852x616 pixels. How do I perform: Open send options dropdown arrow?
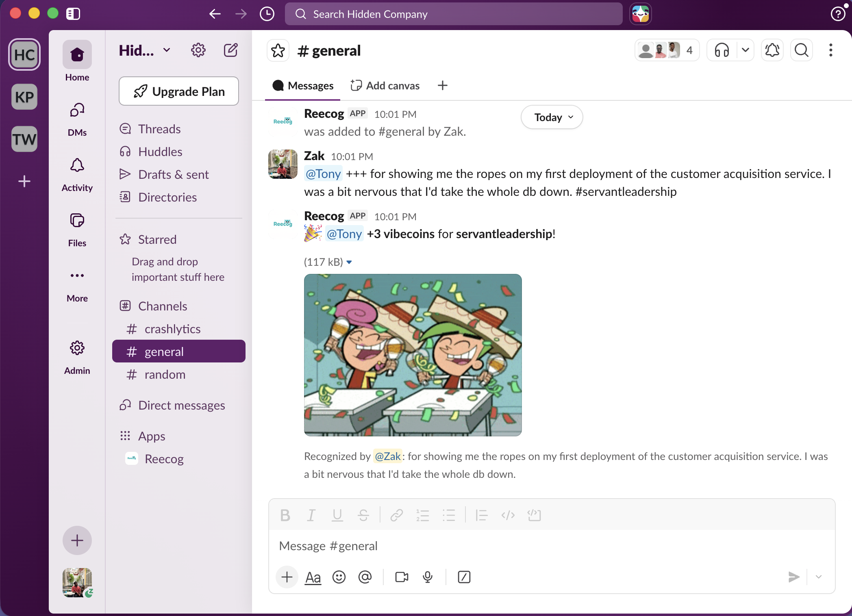[x=819, y=577]
